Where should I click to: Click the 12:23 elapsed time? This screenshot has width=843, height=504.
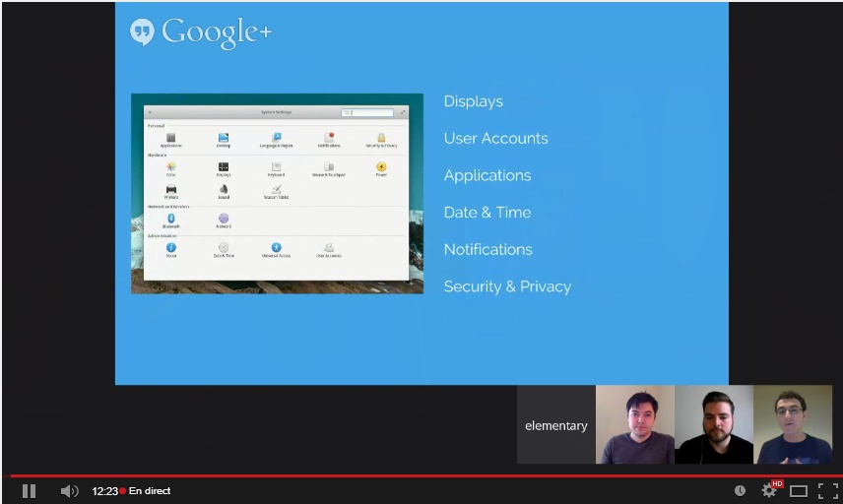104,491
